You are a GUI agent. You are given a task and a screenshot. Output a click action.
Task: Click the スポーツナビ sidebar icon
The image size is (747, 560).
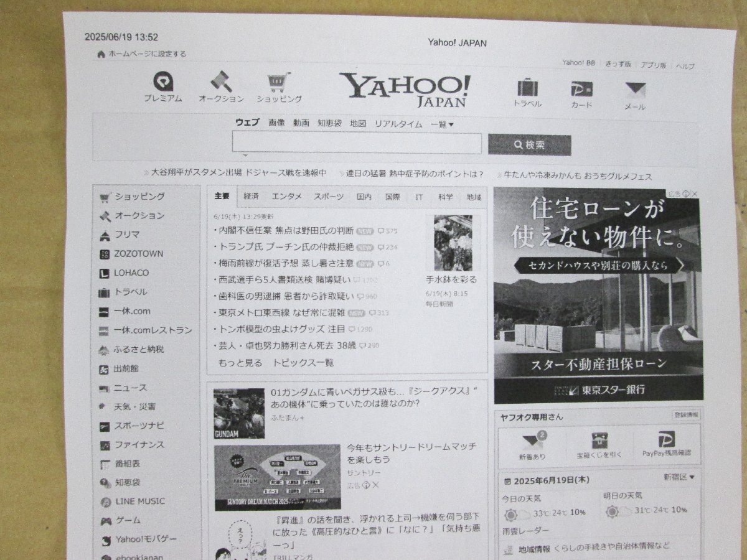pos(105,427)
